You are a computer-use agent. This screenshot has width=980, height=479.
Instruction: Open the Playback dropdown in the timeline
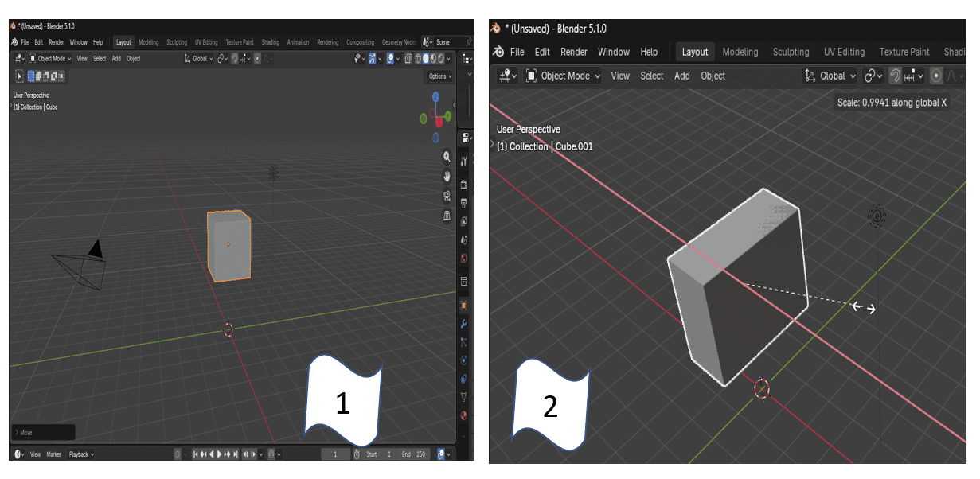click(80, 454)
